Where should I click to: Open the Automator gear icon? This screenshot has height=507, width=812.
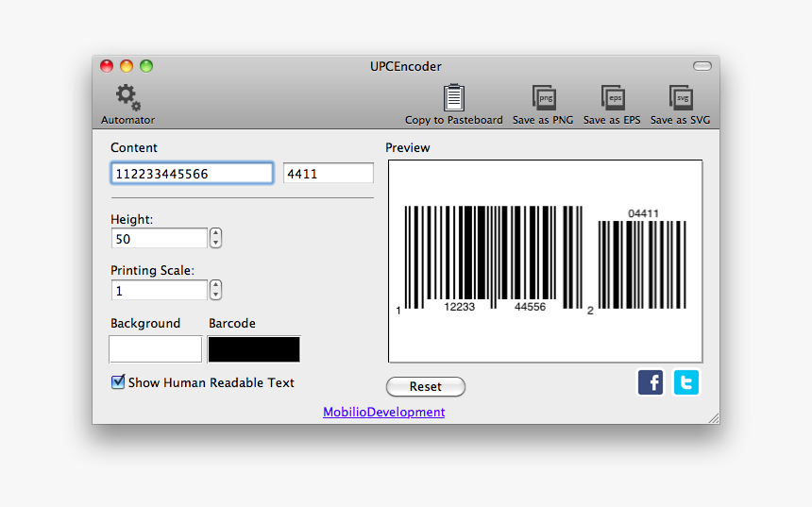[127, 98]
